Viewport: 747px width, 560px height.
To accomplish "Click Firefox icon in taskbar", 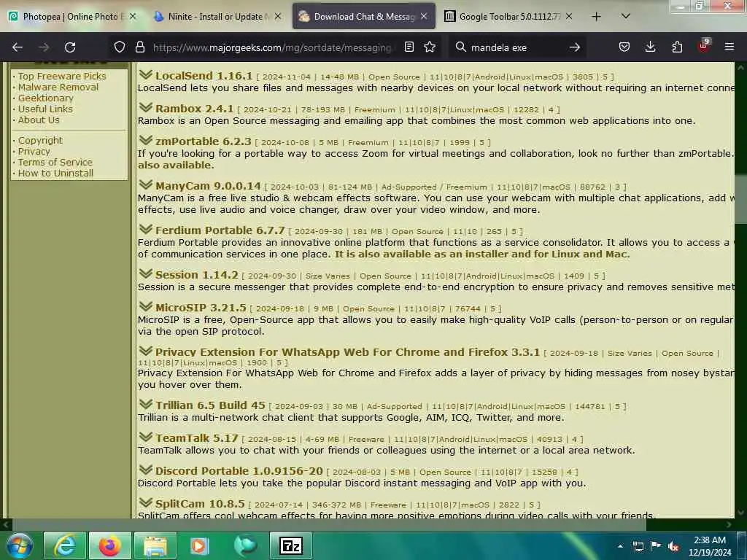I will [109, 545].
